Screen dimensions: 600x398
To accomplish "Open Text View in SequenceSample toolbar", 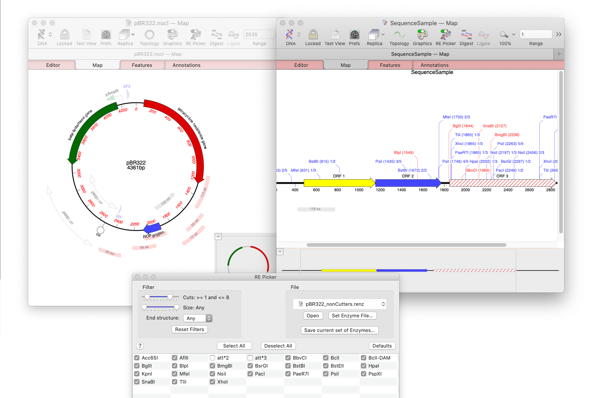I will tap(335, 35).
